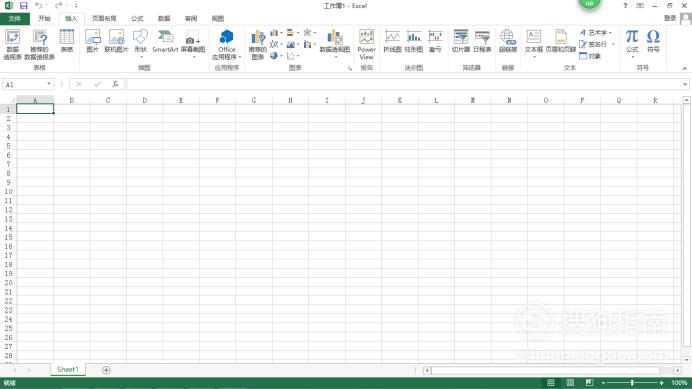
Task: Click the SmartArt icon
Action: [165, 42]
